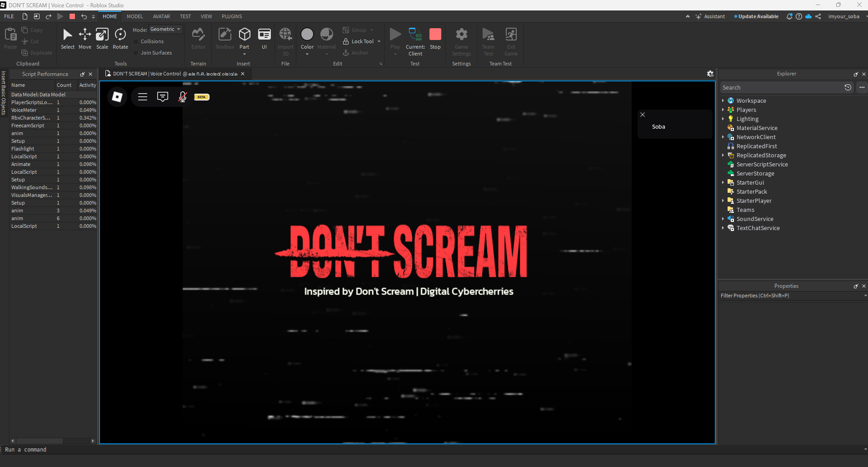The width and height of the screenshot is (868, 467).
Task: Open the Color picker swatch
Action: click(x=307, y=35)
